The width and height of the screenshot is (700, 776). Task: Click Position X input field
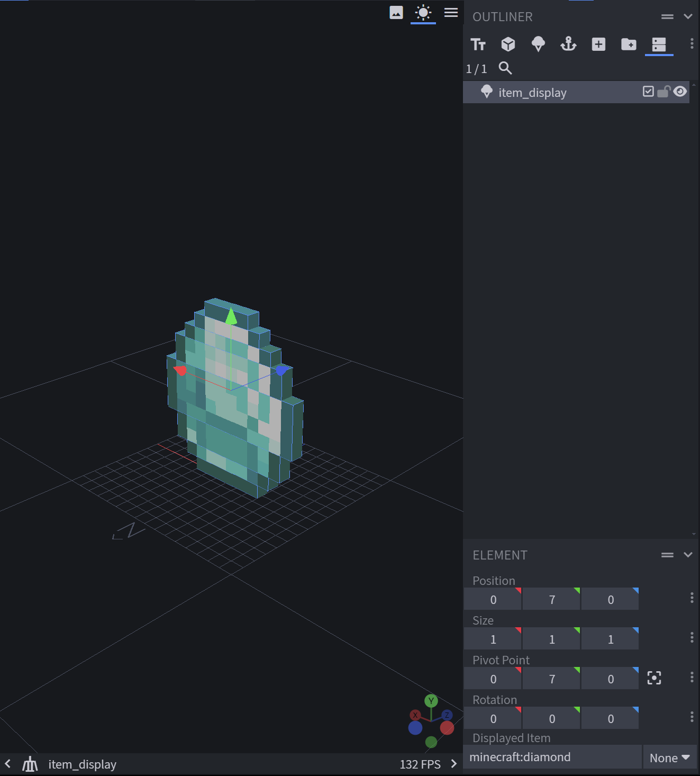coord(493,599)
